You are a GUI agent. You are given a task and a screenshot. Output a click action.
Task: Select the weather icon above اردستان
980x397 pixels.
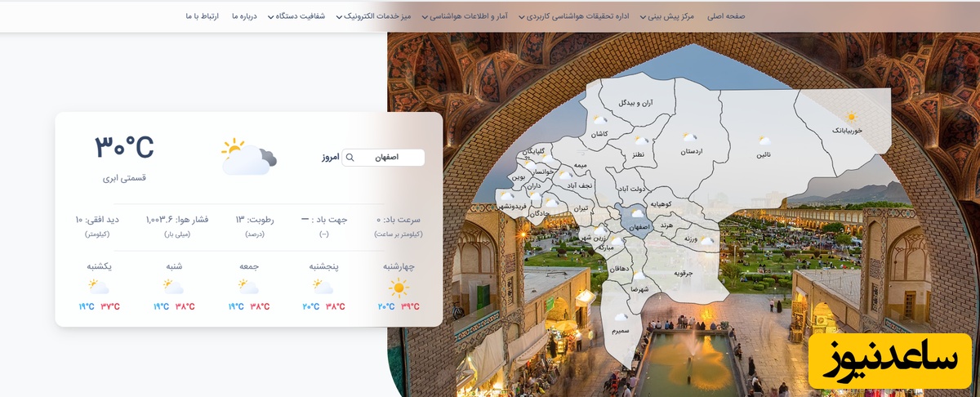tap(689, 137)
